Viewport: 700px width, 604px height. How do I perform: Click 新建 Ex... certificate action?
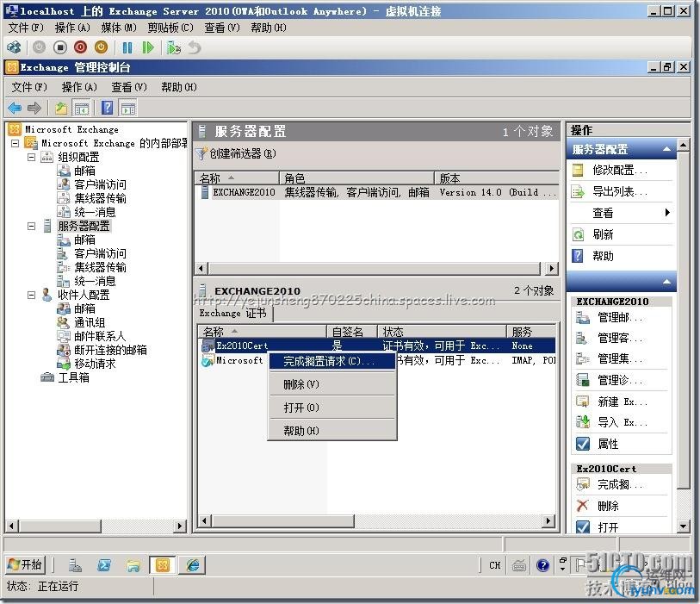[623, 402]
